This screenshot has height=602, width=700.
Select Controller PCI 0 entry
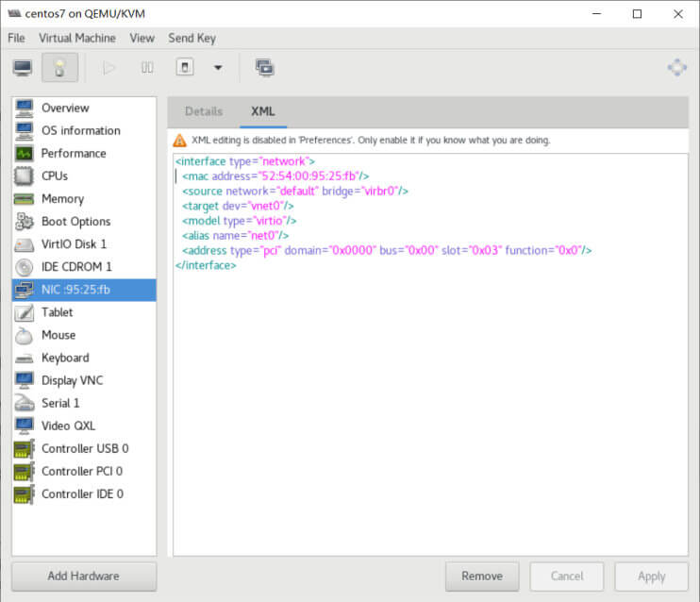click(84, 471)
